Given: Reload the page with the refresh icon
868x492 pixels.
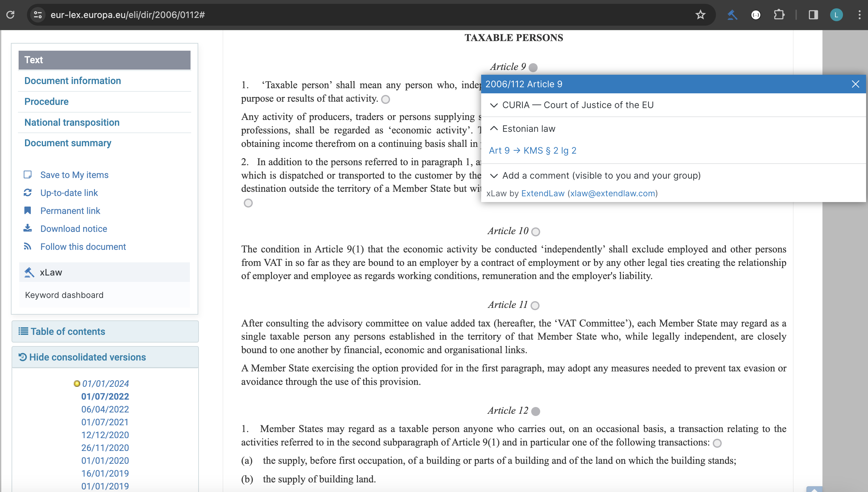Looking at the screenshot, I should [11, 15].
